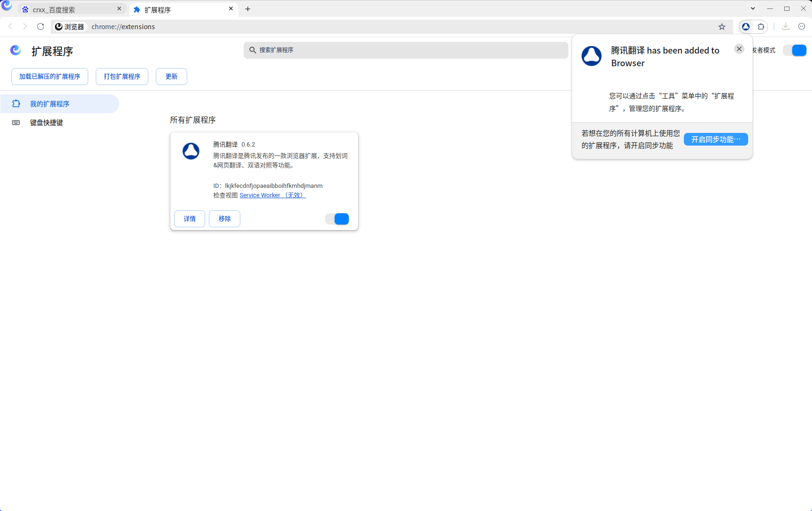812x511 pixels.
Task: Disable the 腾讯翻译 extension toggle
Action: pyautogui.click(x=337, y=219)
